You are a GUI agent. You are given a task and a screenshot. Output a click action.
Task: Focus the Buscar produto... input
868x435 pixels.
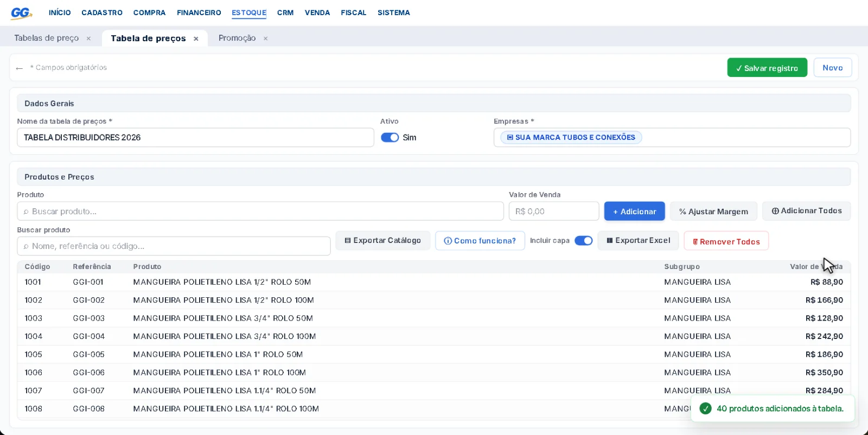pos(260,212)
